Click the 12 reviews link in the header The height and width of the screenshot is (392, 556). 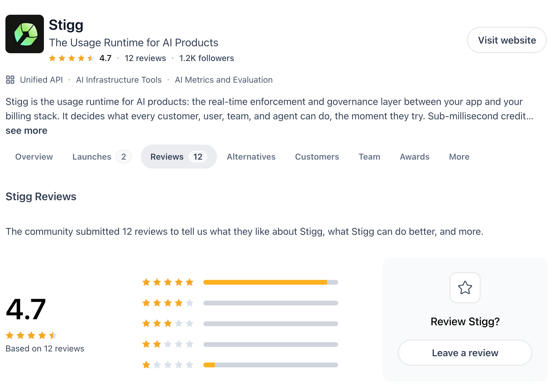pos(145,58)
